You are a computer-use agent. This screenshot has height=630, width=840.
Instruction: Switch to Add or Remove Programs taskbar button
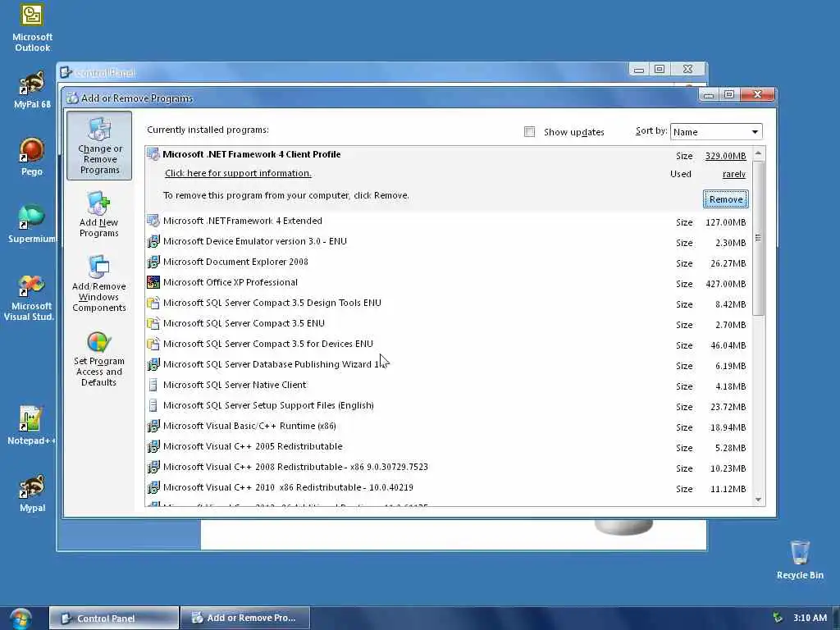[x=245, y=619]
